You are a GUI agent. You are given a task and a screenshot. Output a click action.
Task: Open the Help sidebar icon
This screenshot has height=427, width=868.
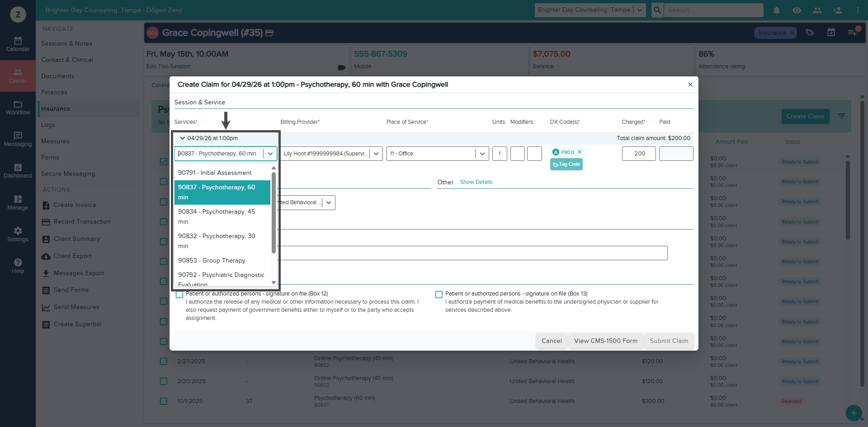point(18,266)
